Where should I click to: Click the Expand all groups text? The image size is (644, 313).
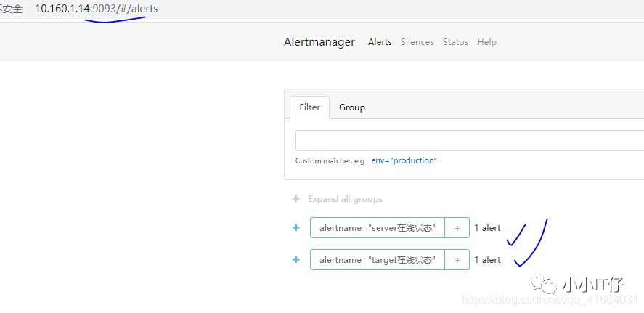point(345,199)
